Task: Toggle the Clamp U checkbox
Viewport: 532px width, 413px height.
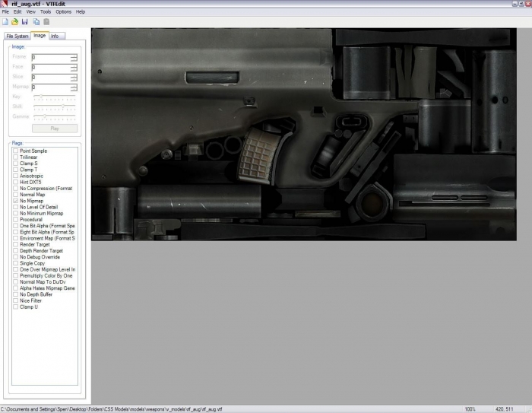Action: (x=16, y=307)
